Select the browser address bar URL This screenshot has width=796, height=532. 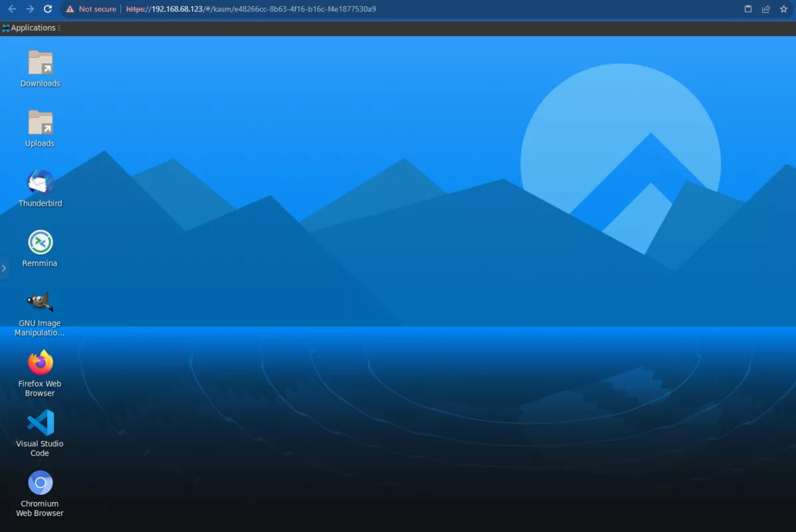coord(251,9)
